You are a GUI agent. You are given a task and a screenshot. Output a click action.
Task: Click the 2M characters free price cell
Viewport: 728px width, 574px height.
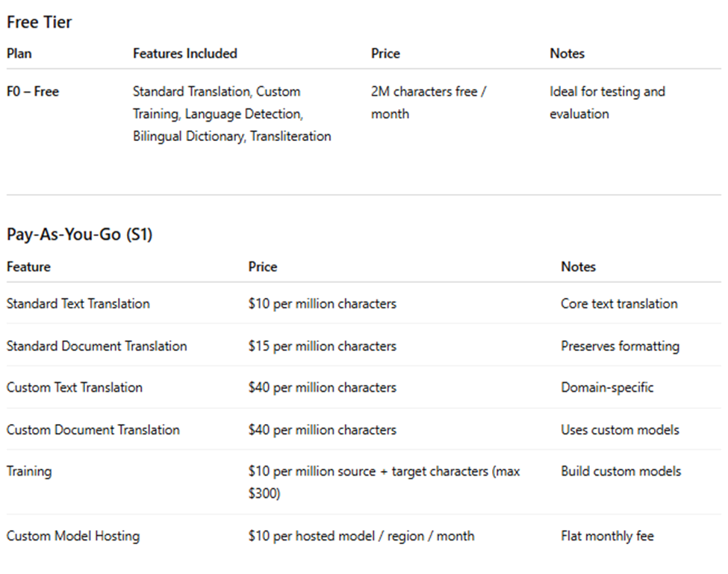(428, 102)
